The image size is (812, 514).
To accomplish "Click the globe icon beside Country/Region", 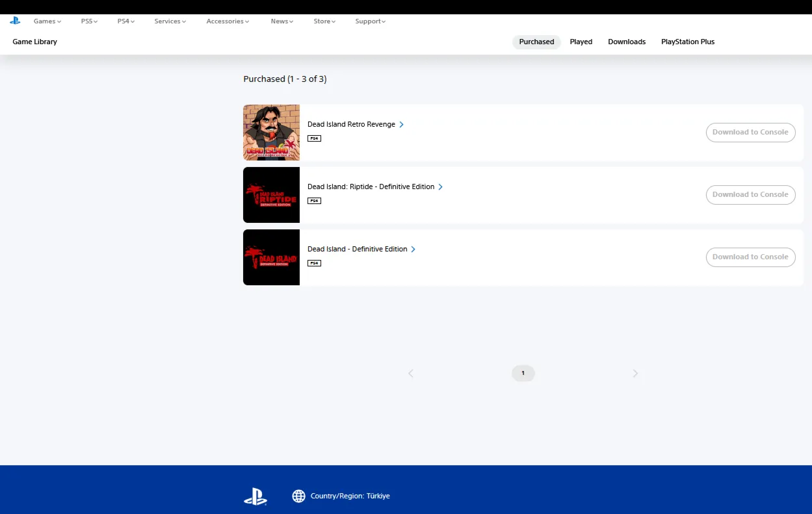I will 298,496.
